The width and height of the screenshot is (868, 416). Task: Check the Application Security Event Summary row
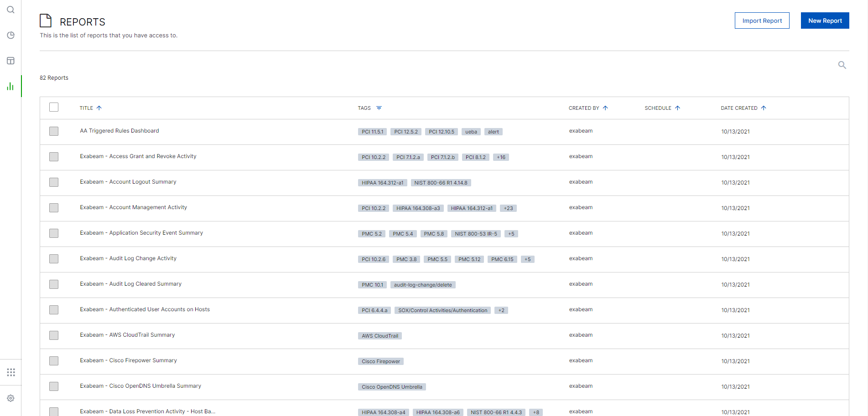(54, 233)
